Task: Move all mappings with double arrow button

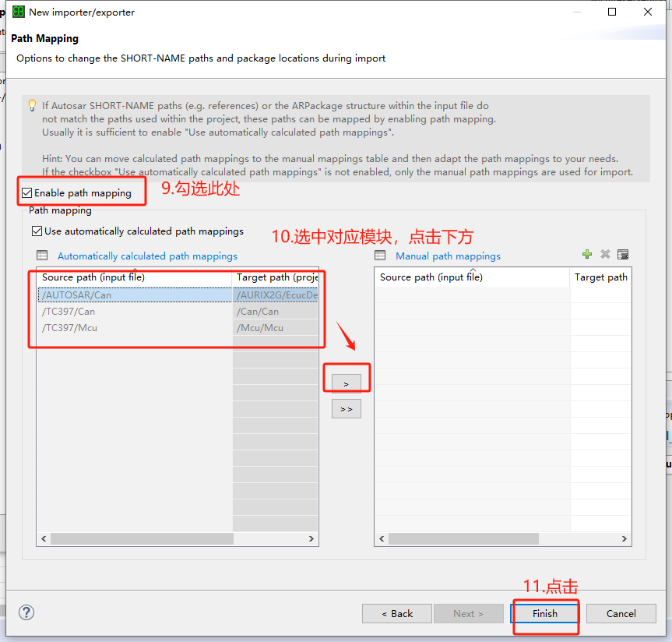Action: coord(346,408)
